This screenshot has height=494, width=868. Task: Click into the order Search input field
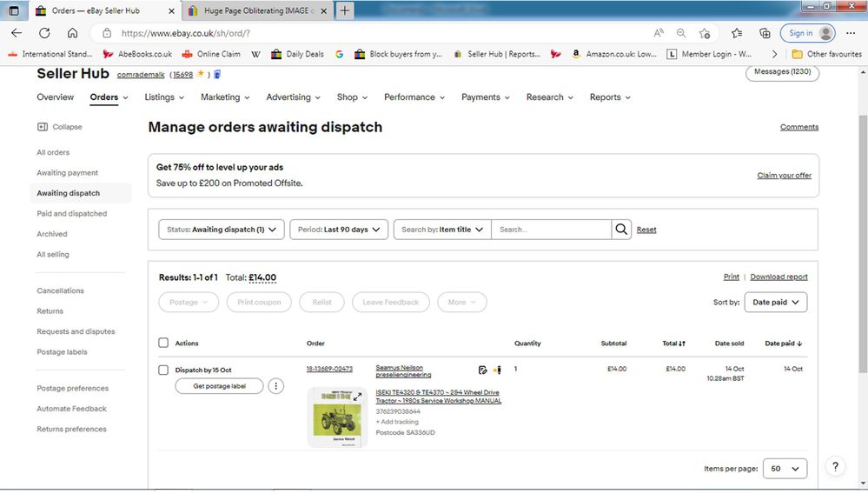pos(551,230)
